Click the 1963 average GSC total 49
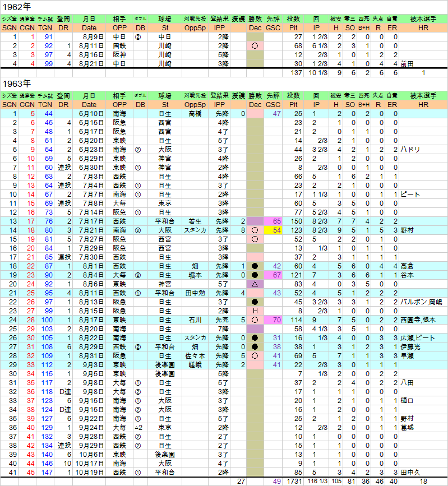This screenshot has width=448, height=486. (x=273, y=482)
